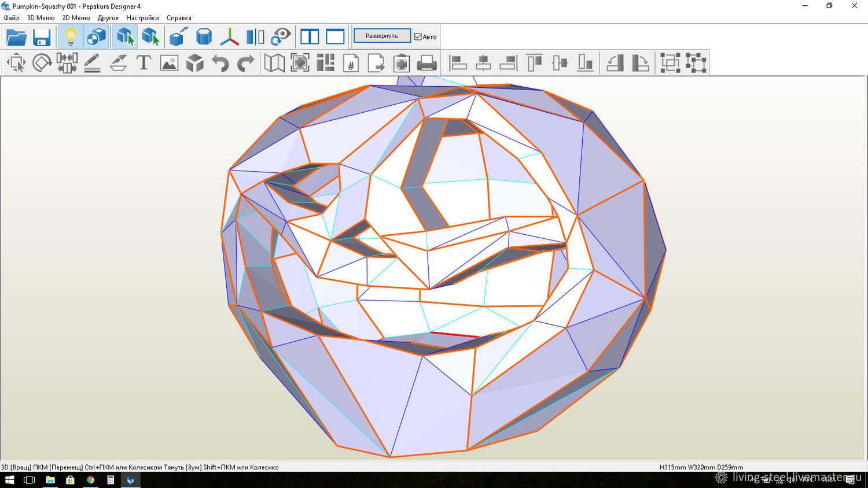Select the edit-flaps tool icon
Image resolution: width=868 pixels, height=488 pixels.
(118, 62)
